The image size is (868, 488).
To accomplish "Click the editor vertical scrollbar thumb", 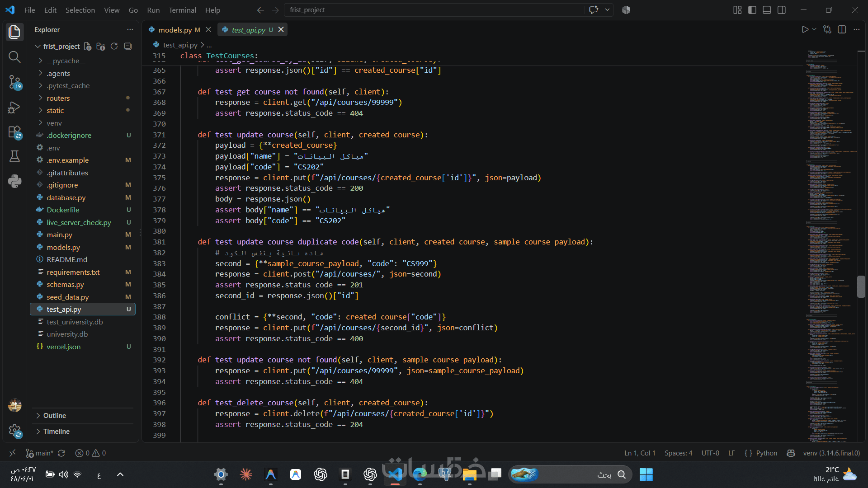I will click(x=861, y=286).
